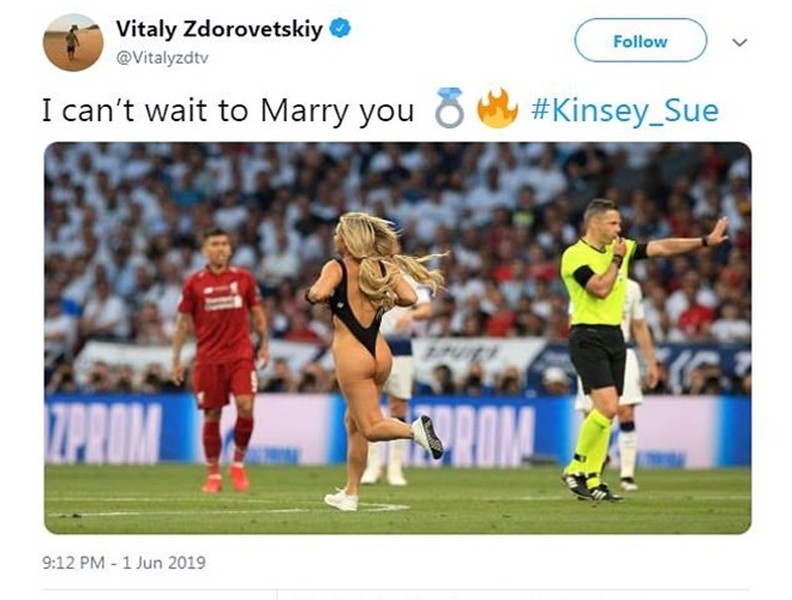Viewport: 792px width, 600px height.
Task: Follow the @Vitalyzdtv account
Action: pyautogui.click(x=640, y=40)
